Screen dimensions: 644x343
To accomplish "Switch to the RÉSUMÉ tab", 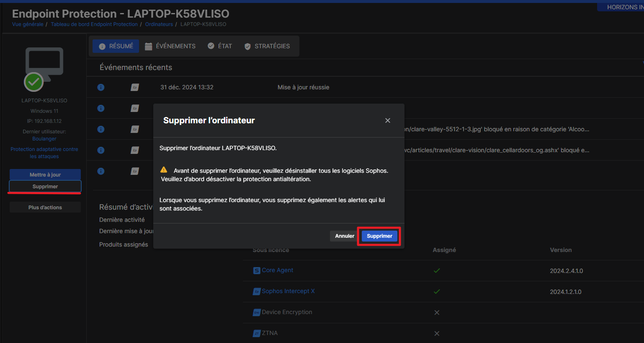I will [116, 46].
